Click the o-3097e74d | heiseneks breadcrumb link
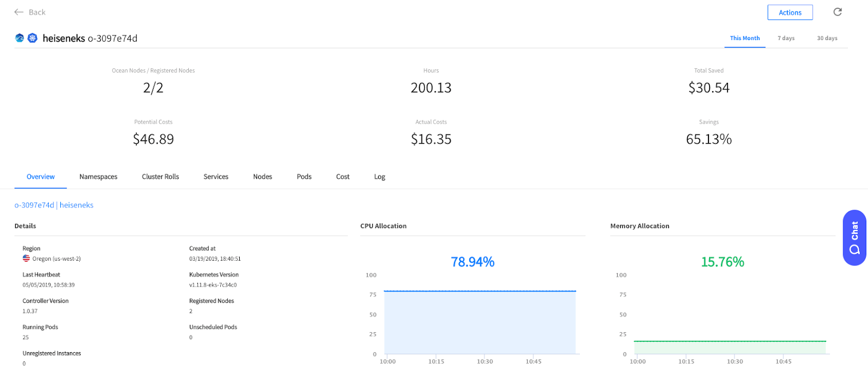Image resolution: width=868 pixels, height=382 pixels. pyautogui.click(x=54, y=205)
